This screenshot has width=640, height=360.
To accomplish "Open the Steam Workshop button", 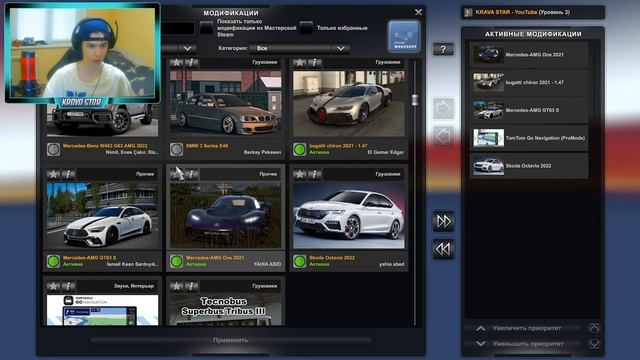I will pos(403,37).
